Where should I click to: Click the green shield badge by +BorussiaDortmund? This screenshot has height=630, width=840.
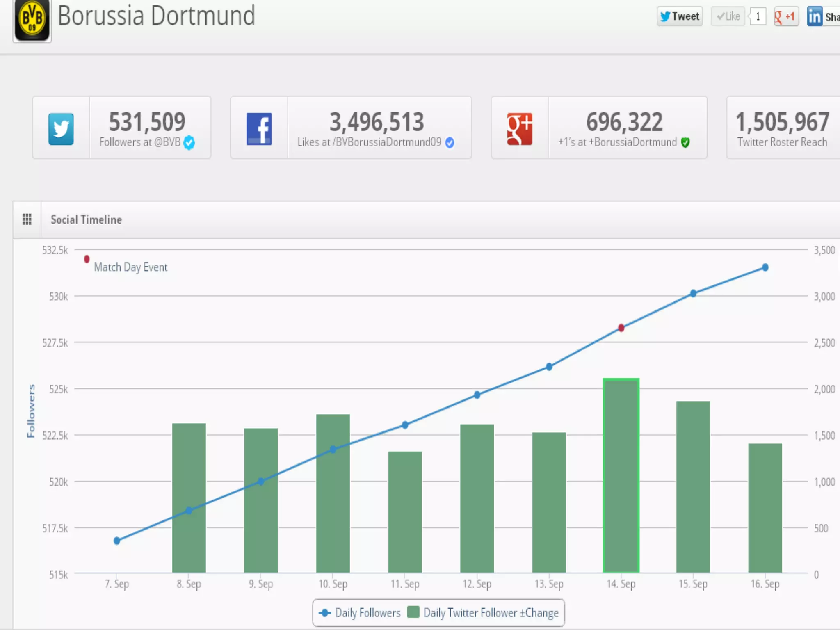(685, 142)
